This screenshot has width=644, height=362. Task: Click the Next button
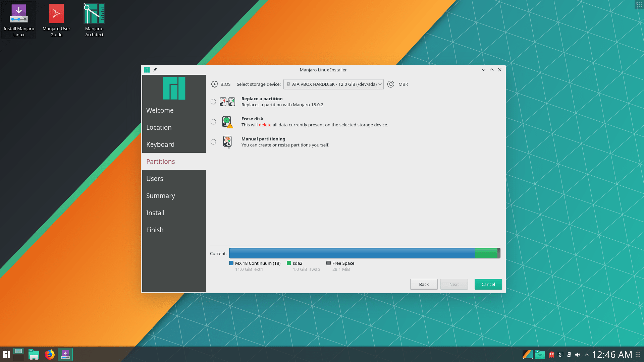pos(454,284)
